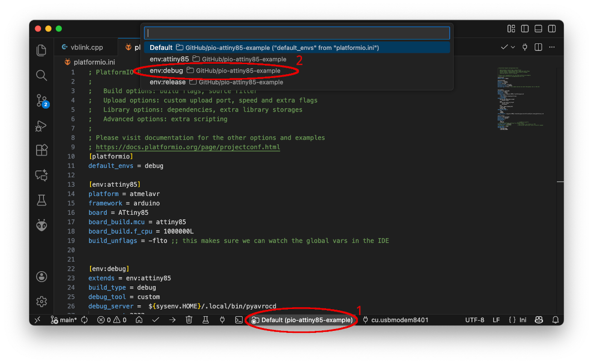This screenshot has height=364, width=593.
Task: Select env:debug in environment picker
Action: point(297,71)
